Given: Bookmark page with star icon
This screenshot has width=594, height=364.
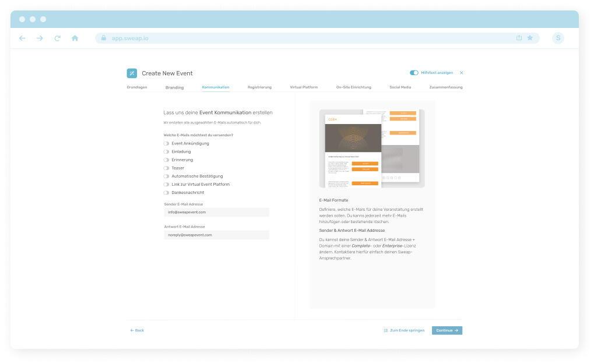Looking at the screenshot, I should pos(530,38).
